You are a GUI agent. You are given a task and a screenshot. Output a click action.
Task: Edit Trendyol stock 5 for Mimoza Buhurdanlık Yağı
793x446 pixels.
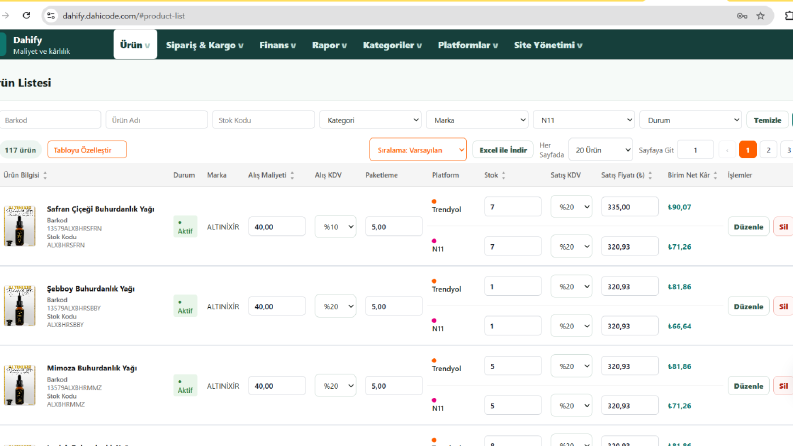[x=512, y=366]
